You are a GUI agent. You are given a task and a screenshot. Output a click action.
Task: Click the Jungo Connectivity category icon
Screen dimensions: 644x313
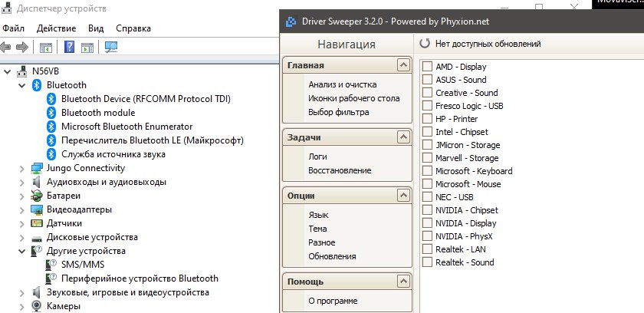tap(37, 169)
